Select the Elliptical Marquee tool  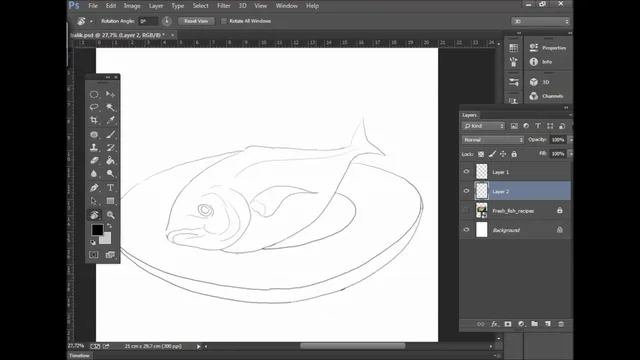point(94,94)
